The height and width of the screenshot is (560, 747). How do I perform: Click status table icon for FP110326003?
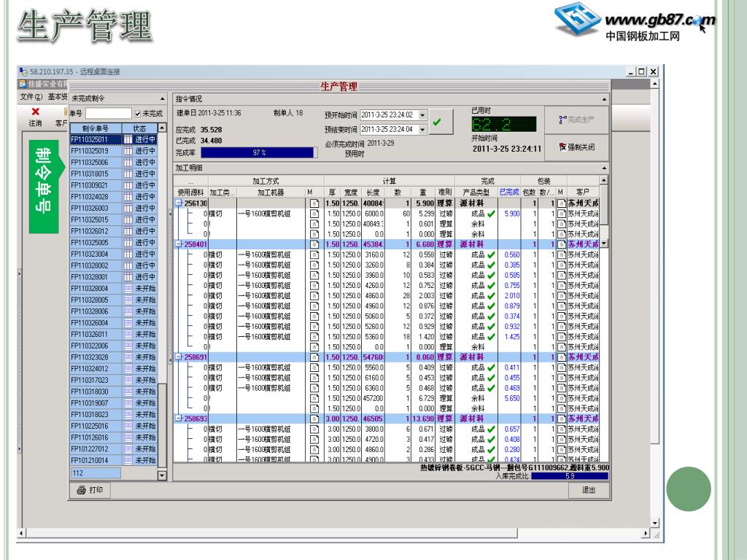tap(128, 208)
